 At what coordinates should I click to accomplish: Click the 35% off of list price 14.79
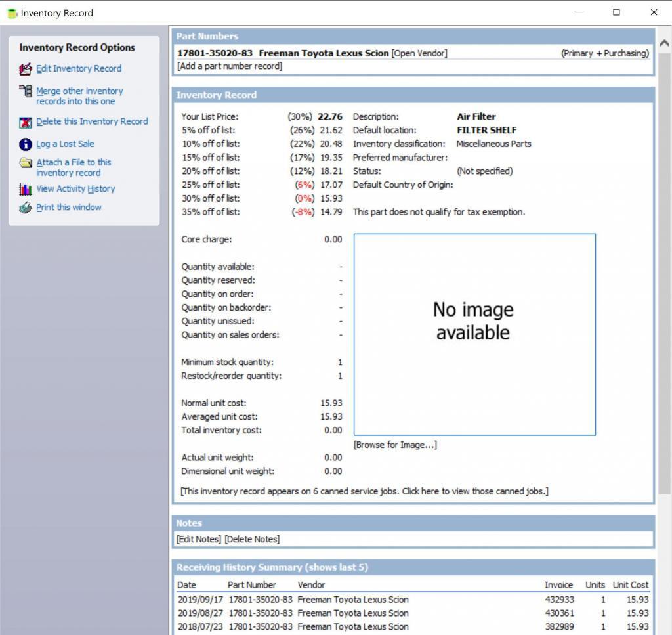(x=331, y=212)
